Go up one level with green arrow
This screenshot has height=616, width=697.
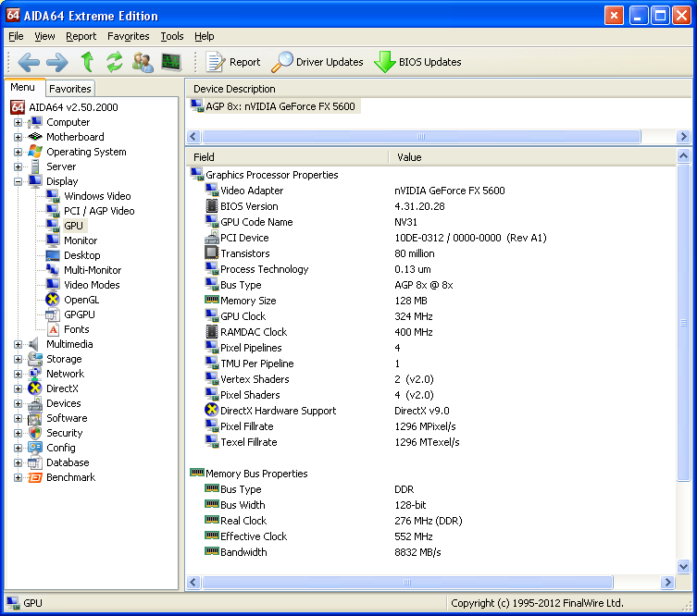[87, 62]
